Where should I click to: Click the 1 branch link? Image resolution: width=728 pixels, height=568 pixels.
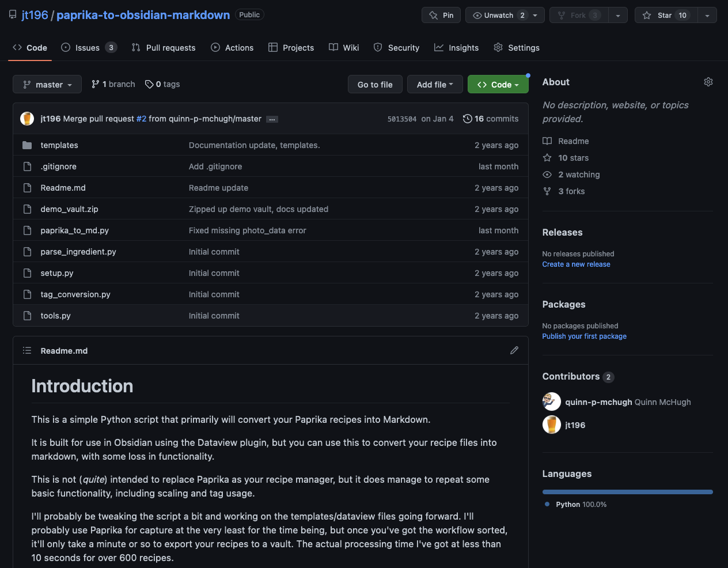[x=113, y=84]
